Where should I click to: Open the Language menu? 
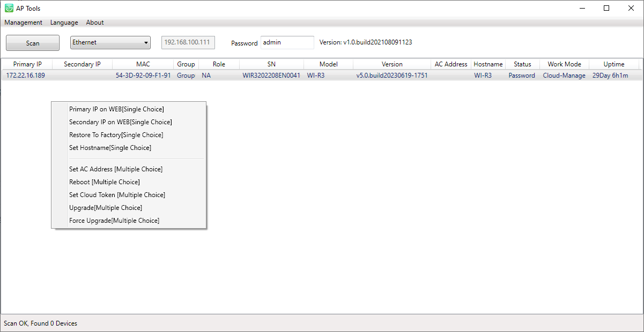coord(64,22)
